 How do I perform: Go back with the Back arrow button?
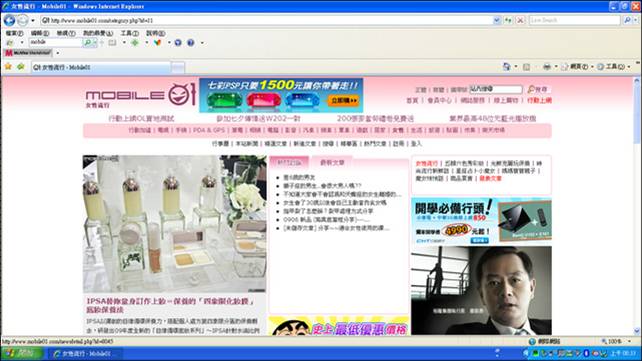tap(9, 20)
